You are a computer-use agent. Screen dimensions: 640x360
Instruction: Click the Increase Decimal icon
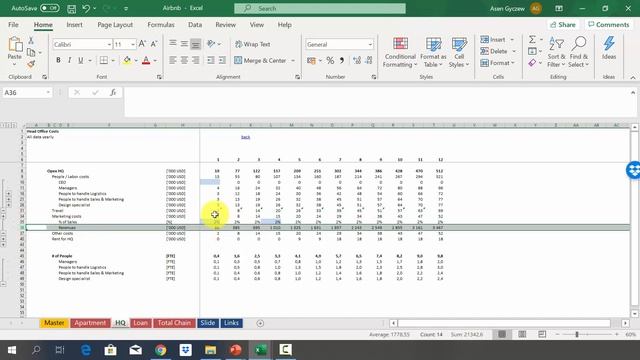pyautogui.click(x=357, y=61)
